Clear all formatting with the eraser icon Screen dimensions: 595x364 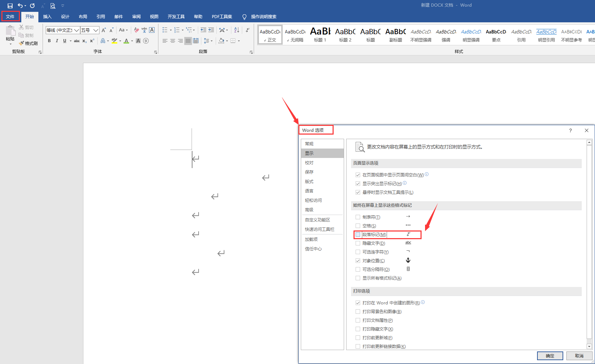[x=136, y=30]
